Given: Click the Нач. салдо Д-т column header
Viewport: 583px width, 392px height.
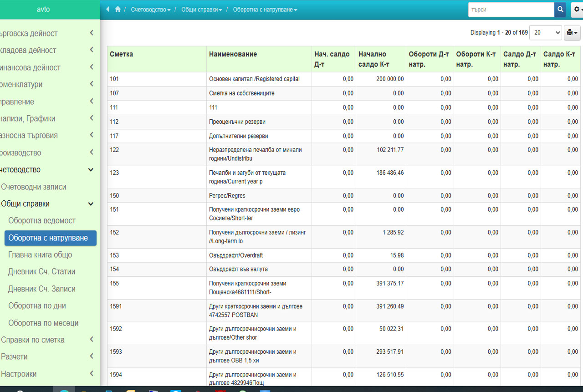Looking at the screenshot, I should pos(333,59).
